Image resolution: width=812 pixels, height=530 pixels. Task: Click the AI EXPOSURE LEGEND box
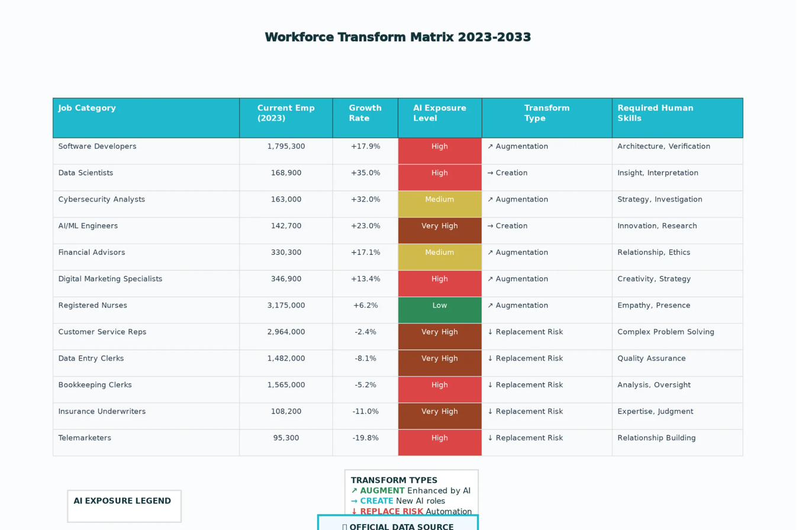tap(124, 506)
